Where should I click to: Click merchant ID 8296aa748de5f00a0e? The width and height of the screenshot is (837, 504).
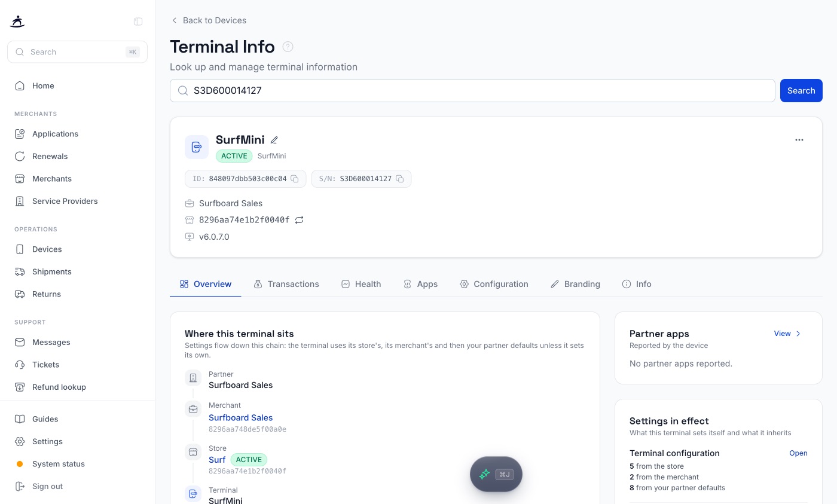(x=248, y=429)
